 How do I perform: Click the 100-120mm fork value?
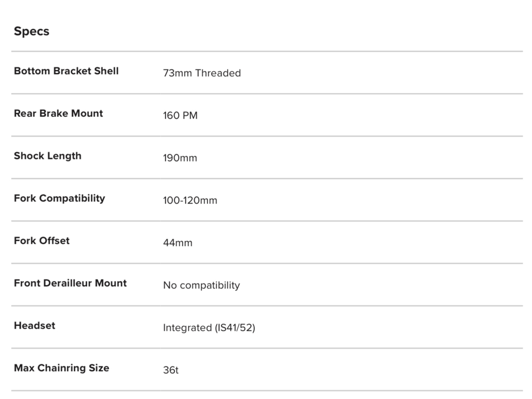point(190,201)
